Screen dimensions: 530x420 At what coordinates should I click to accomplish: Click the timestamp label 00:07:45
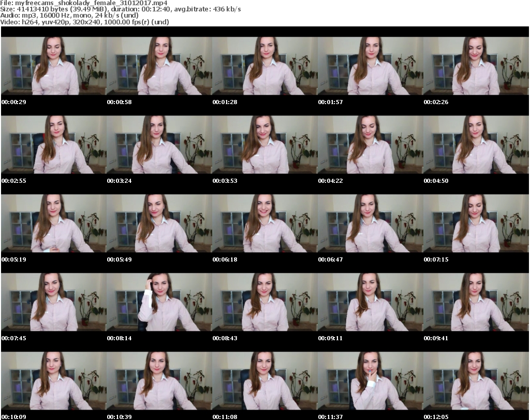(x=14, y=338)
